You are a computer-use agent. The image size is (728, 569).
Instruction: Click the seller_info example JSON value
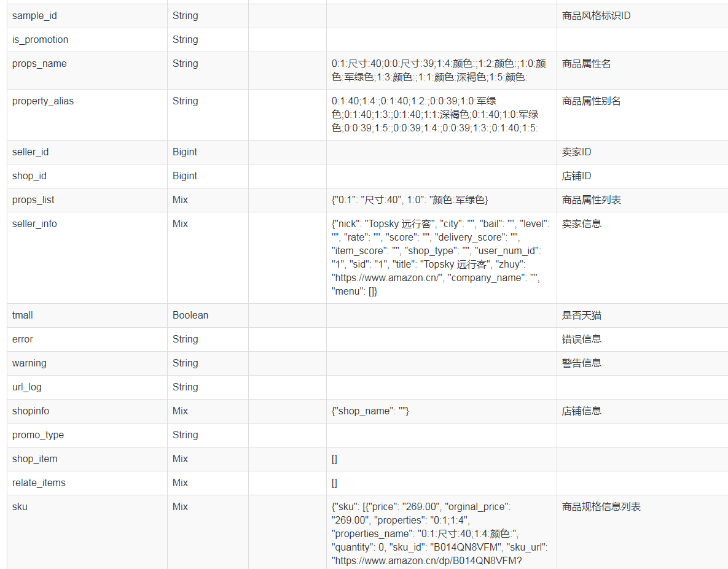[440, 258]
